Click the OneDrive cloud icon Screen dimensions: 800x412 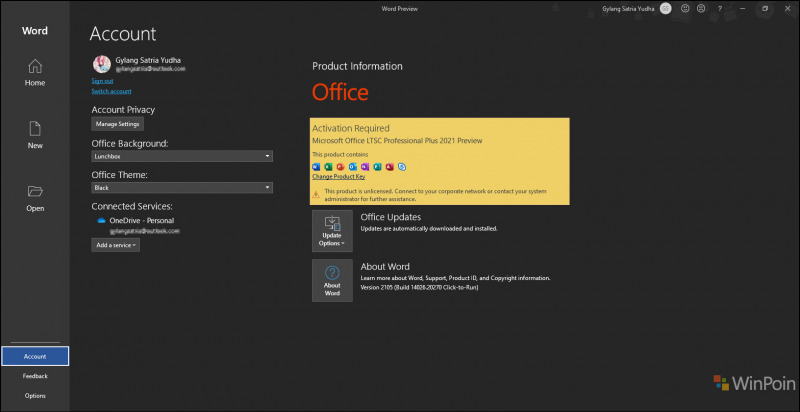click(x=101, y=221)
